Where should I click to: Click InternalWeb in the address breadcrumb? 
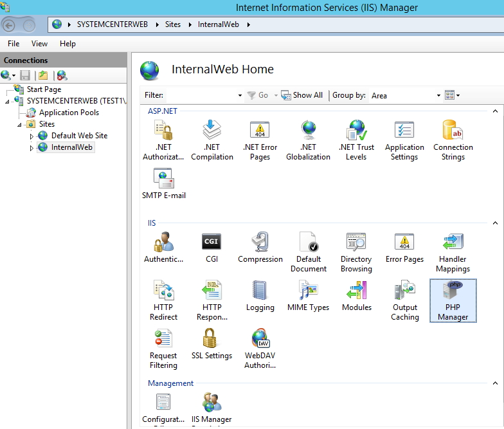tap(219, 24)
